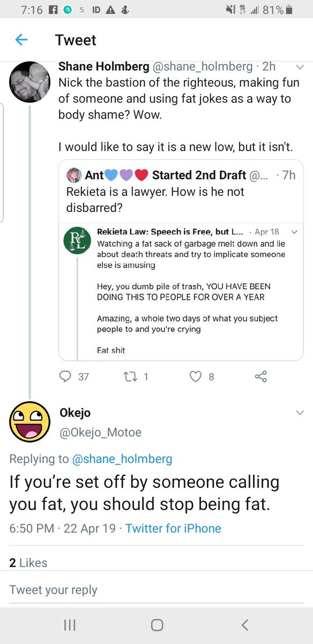This screenshot has width=313, height=644.
Task: Tap the back arrow next to Tweet
Action: click(21, 40)
